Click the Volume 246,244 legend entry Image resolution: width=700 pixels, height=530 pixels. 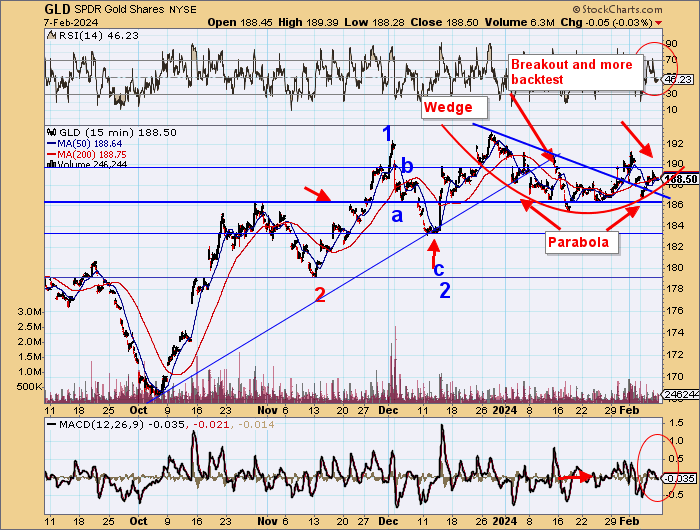point(92,164)
